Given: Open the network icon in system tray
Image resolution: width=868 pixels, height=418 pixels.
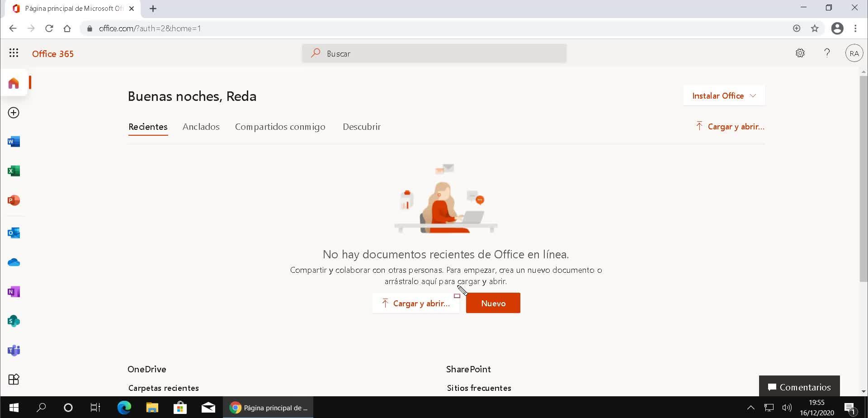Looking at the screenshot, I should coord(769,408).
